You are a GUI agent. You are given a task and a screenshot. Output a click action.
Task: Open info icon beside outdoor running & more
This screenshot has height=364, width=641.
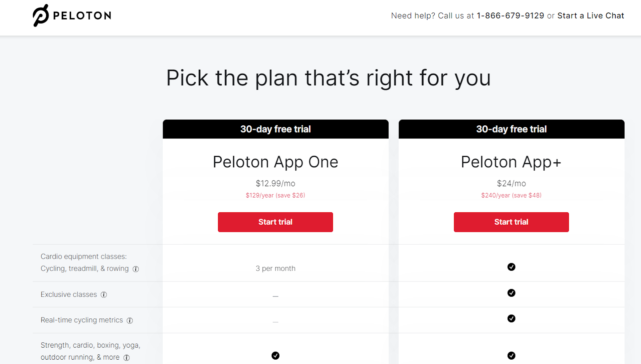(127, 358)
